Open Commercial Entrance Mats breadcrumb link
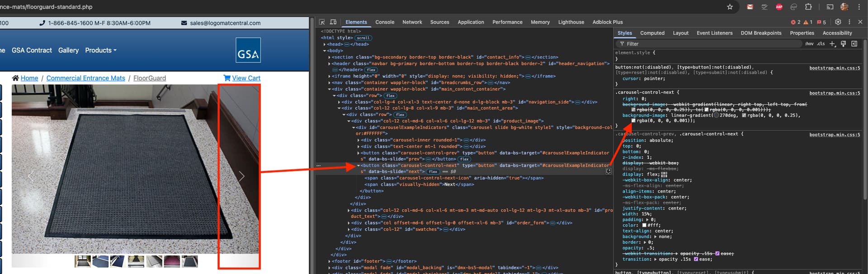 86,78
